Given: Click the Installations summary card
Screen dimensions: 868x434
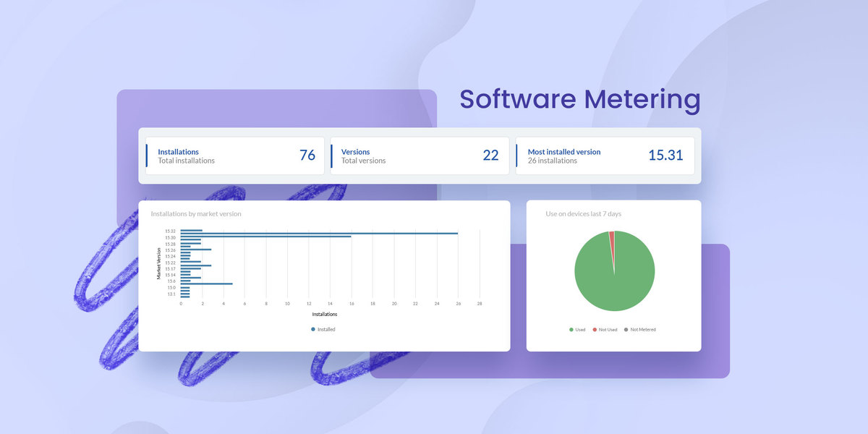Looking at the screenshot, I should 235,155.
